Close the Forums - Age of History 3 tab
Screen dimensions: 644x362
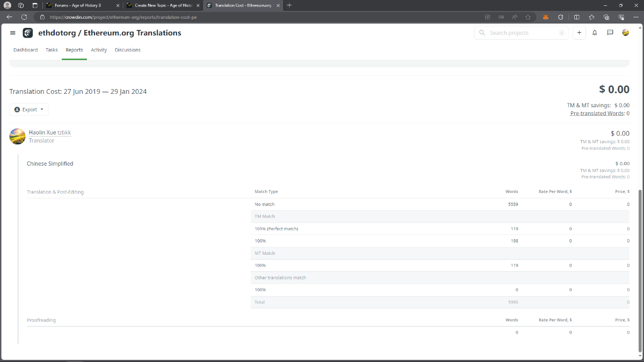118,5
